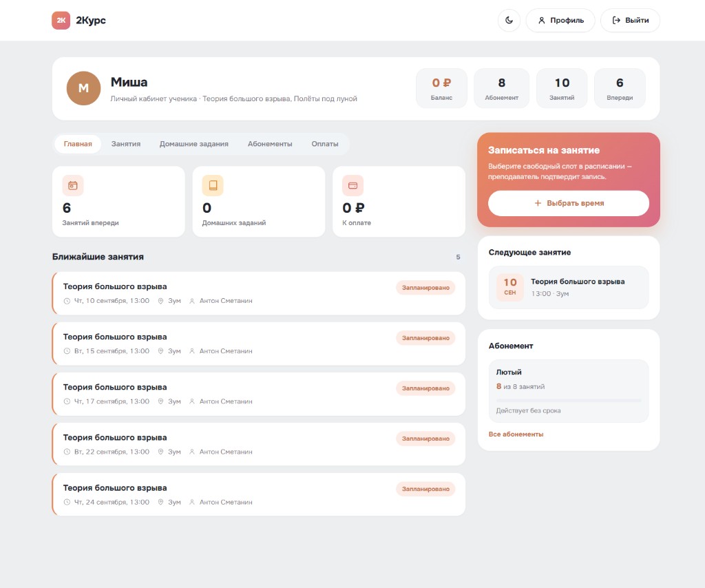705x588 pixels.
Task: Click location pin icon in 15 сентября lesson
Action: tap(160, 351)
